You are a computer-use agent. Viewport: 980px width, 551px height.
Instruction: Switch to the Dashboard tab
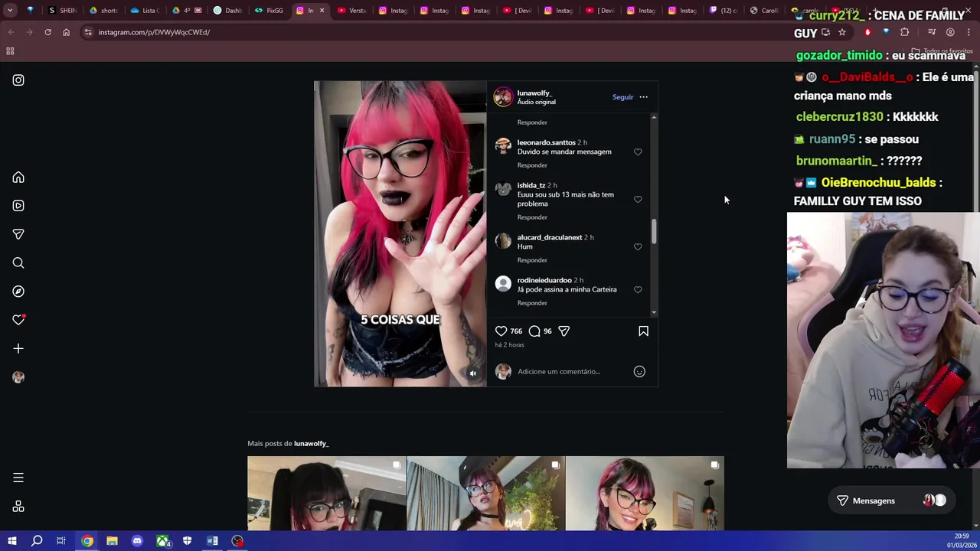pyautogui.click(x=228, y=11)
